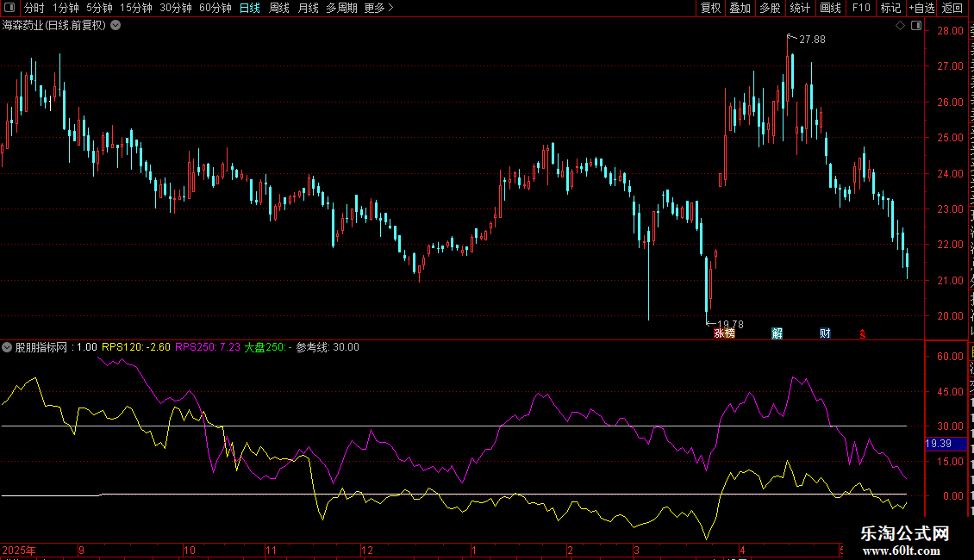Click month 9 on the time axis
The image size is (974, 560).
click(x=81, y=550)
